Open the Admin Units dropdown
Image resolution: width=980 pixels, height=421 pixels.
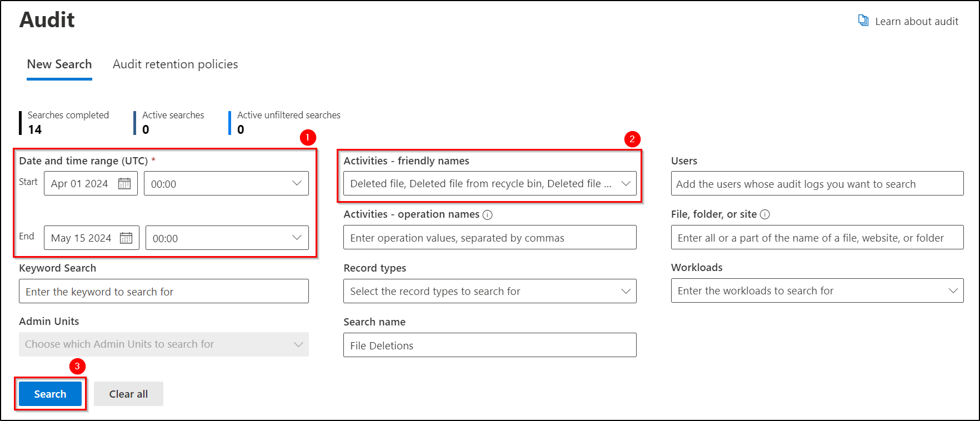click(298, 344)
